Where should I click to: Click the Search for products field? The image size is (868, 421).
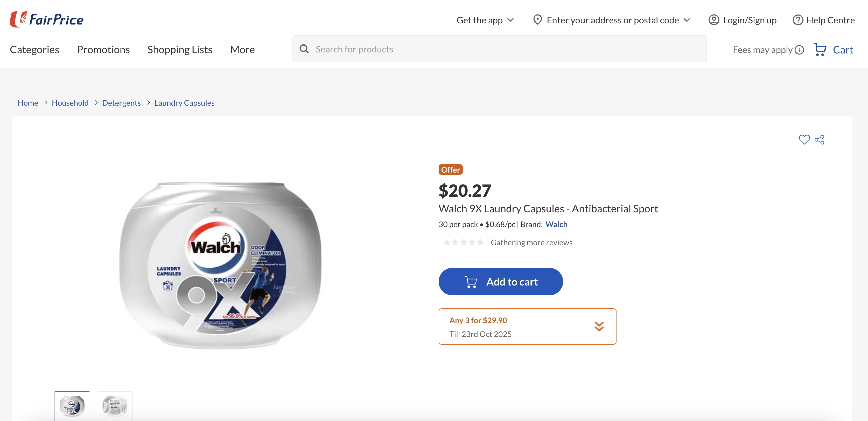tap(506, 49)
